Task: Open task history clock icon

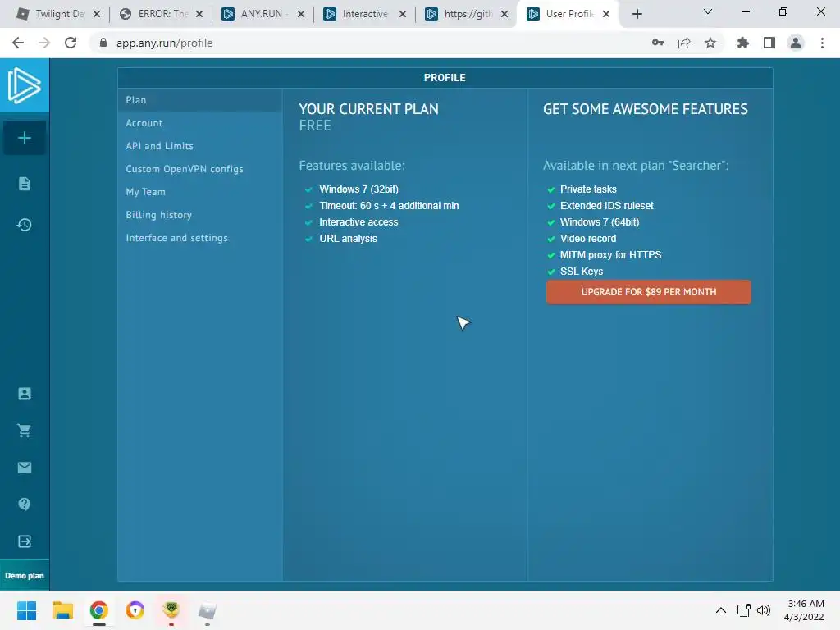Action: point(24,225)
